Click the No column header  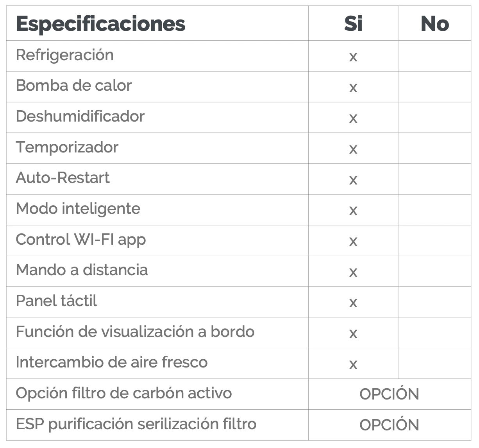coord(434,23)
